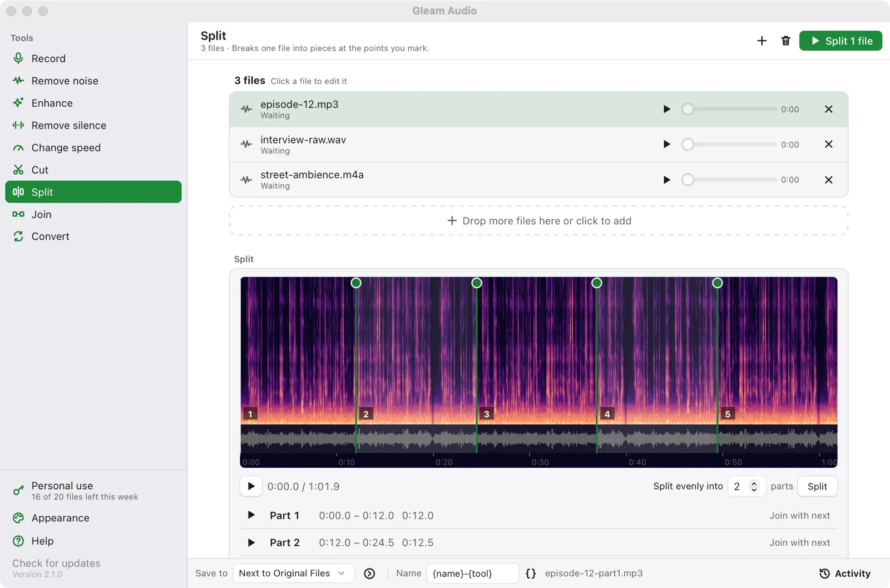Click the Name template input field
The width and height of the screenshot is (890, 588).
[472, 573]
